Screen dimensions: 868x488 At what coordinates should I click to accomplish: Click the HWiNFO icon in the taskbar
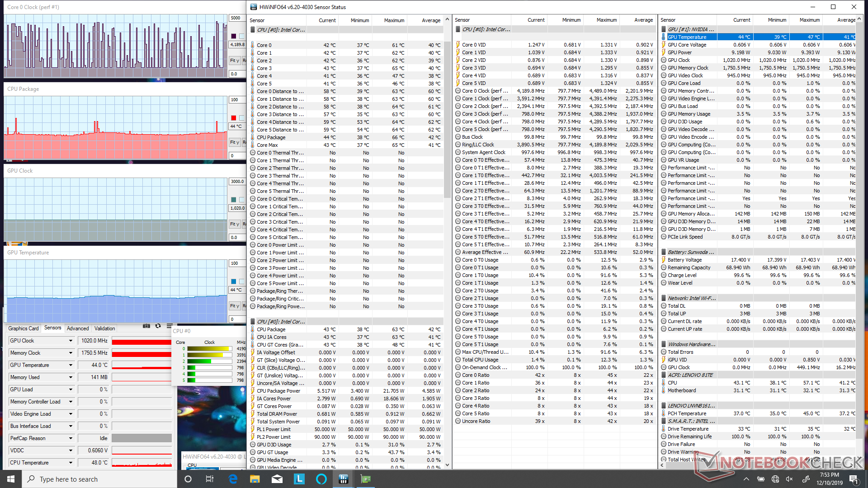pyautogui.click(x=343, y=479)
